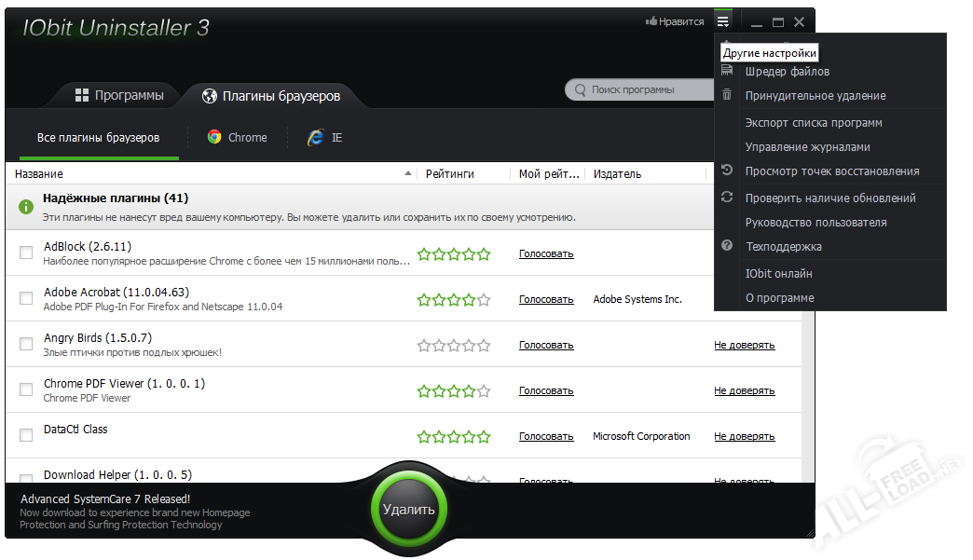This screenshot has width=973, height=560.
Task: Click the trash icon for forced uninstall
Action: pos(727,95)
